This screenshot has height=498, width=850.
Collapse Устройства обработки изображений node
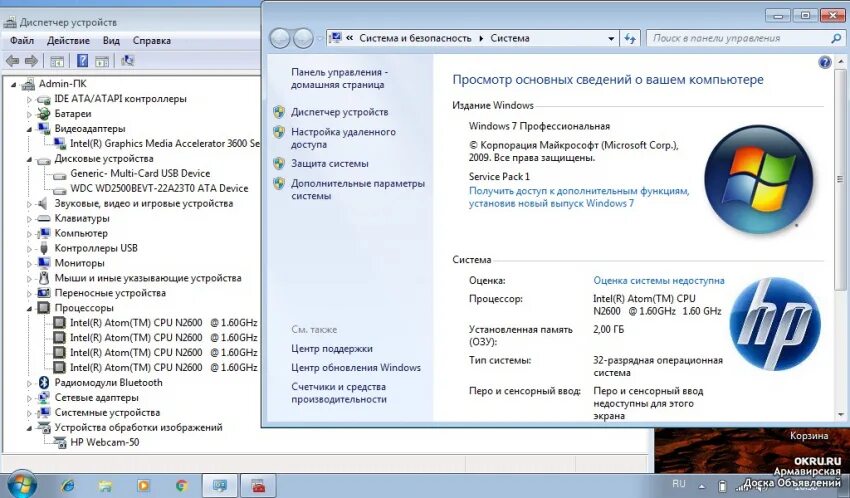(x=29, y=428)
